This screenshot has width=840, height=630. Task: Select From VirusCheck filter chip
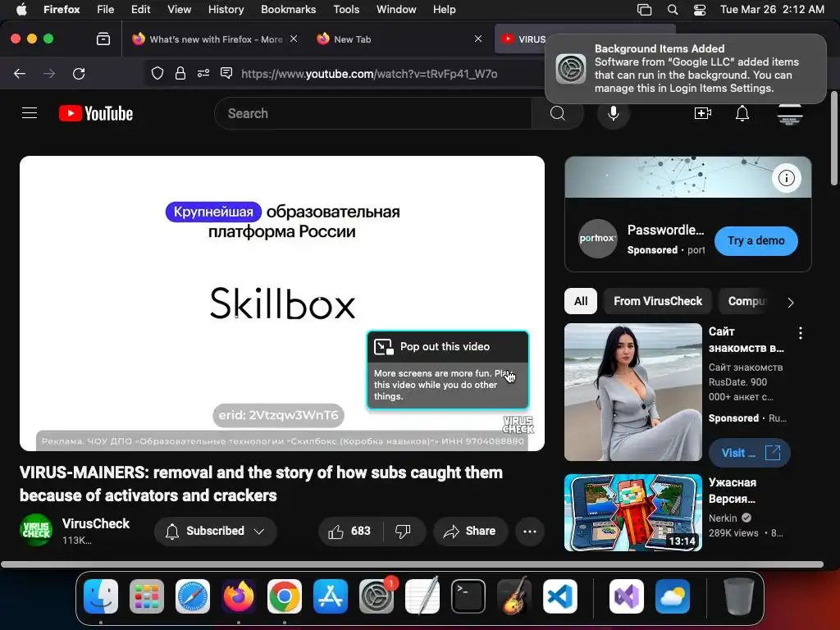(x=658, y=302)
